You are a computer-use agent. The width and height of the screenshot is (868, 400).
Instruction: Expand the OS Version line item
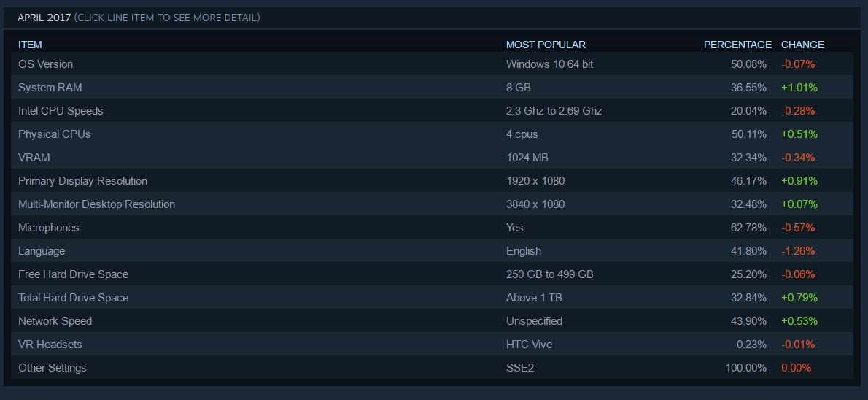pos(46,64)
